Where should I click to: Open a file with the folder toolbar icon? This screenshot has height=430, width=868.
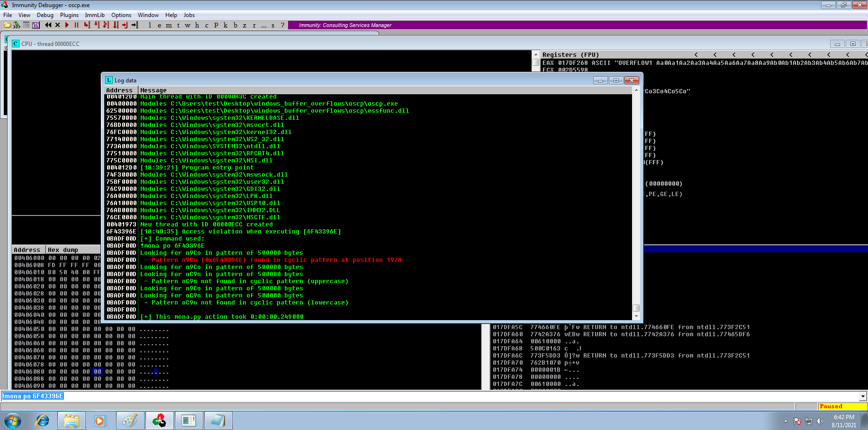tap(7, 25)
